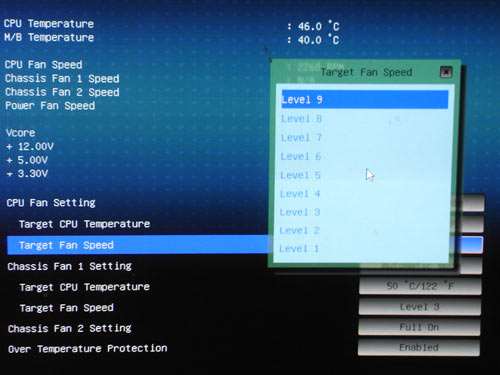500x375 pixels.
Task: Toggle Over Temperature Protection Enabled button
Action: coord(419,348)
